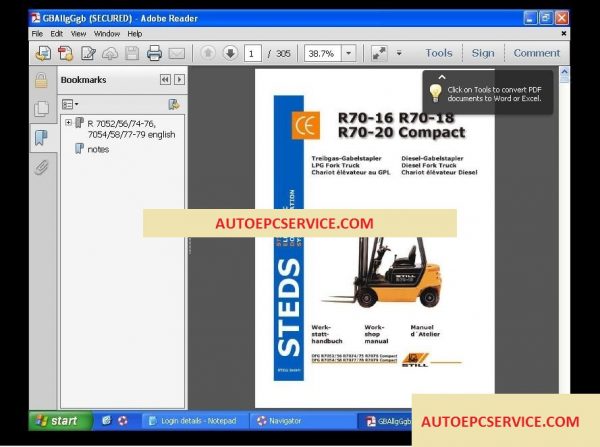Click the lightbulb tip icon

click(x=435, y=93)
